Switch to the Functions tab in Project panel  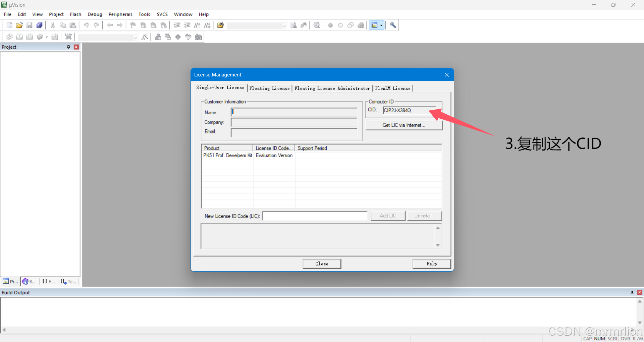point(49,282)
